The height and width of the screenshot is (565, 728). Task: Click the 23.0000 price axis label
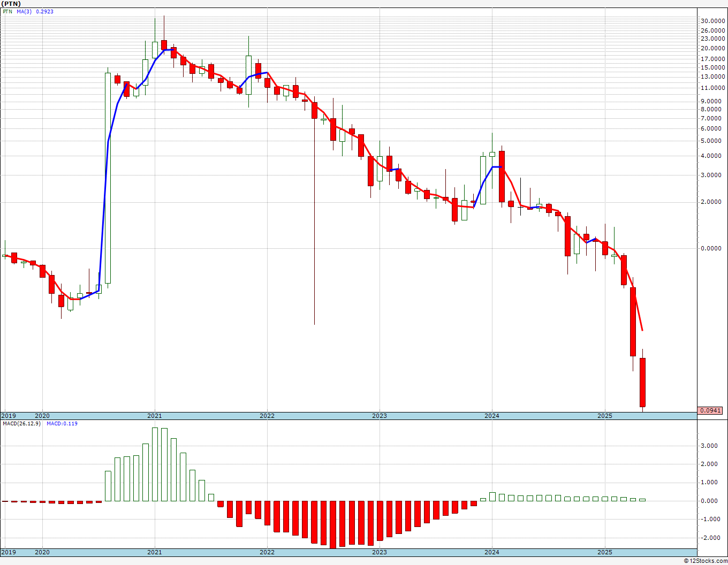pyautogui.click(x=712, y=39)
